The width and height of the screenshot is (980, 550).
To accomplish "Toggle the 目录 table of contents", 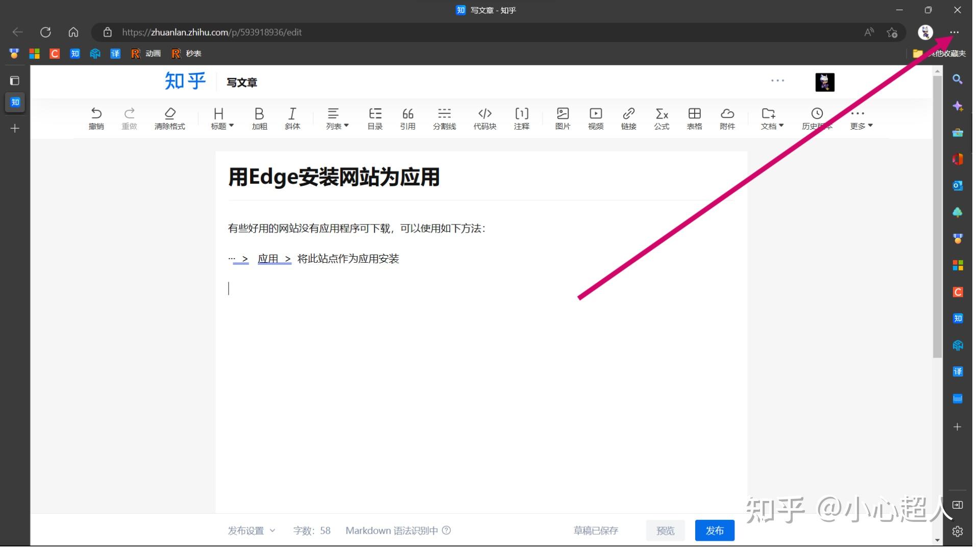I will pyautogui.click(x=375, y=118).
